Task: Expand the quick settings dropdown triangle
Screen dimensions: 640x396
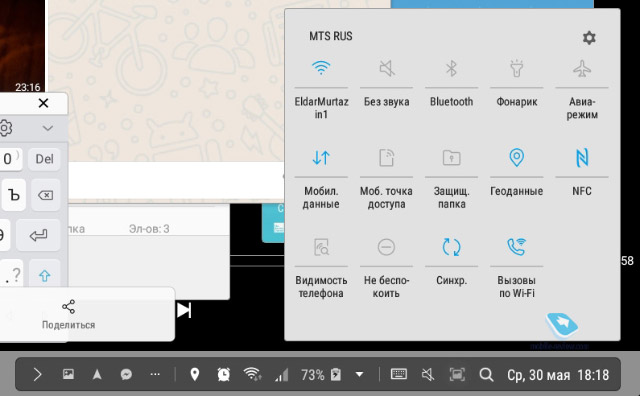Action: [x=359, y=374]
